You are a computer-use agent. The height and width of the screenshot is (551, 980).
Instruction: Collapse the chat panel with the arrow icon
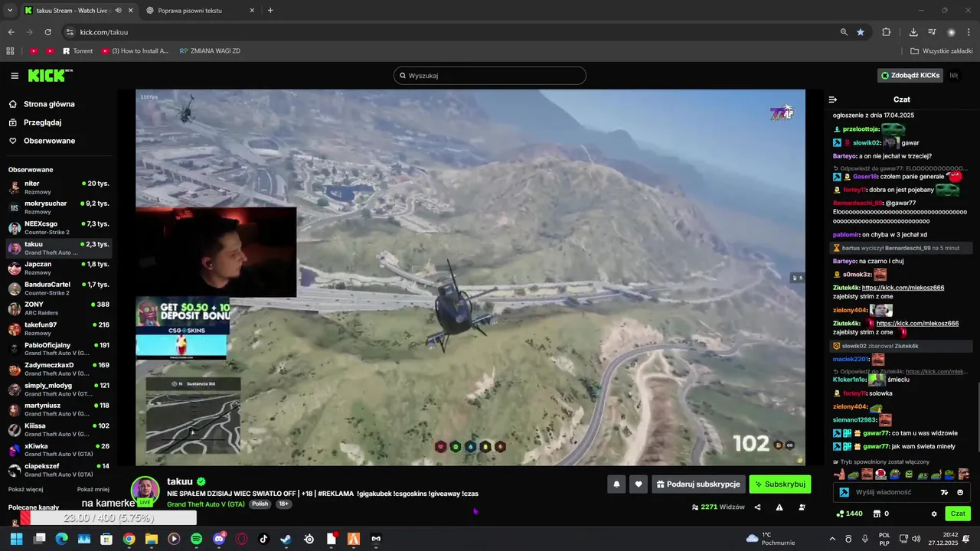click(x=833, y=99)
